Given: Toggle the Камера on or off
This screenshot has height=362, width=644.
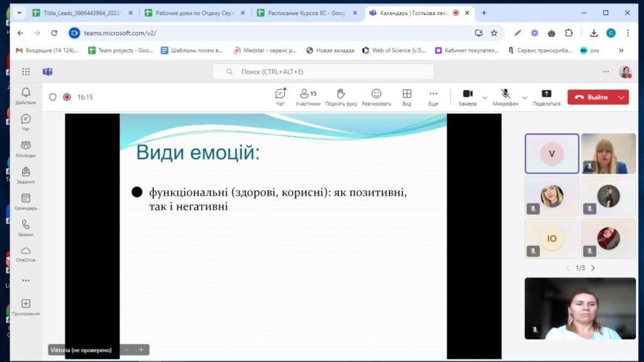Looking at the screenshot, I should pyautogui.click(x=467, y=96).
